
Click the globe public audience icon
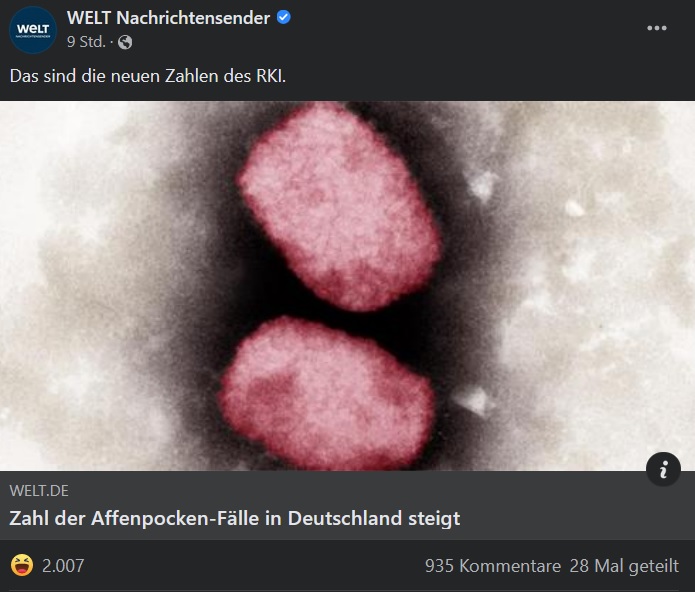pyautogui.click(x=125, y=42)
